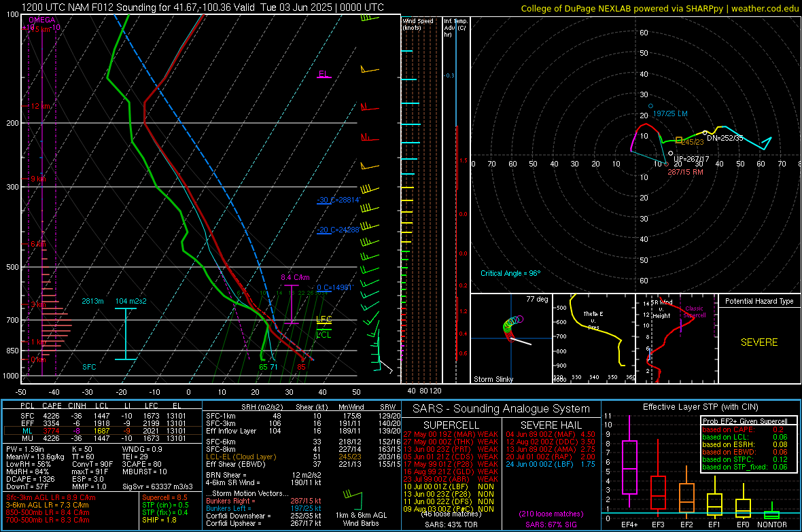Click the SARS - Sounding Analogue System header

point(501,409)
